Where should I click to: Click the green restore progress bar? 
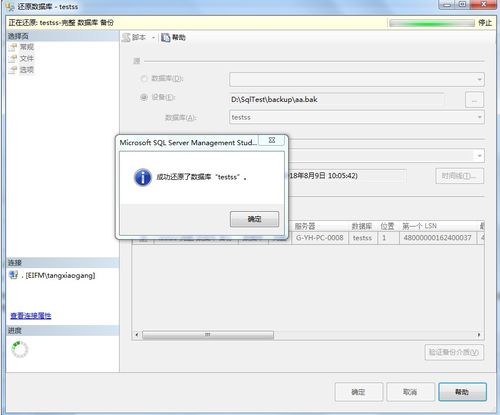(x=432, y=23)
